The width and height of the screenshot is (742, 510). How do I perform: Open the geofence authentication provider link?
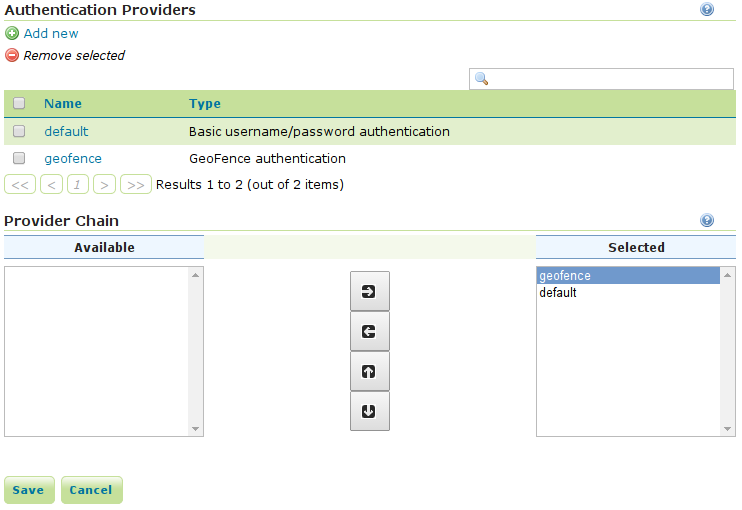coord(73,158)
